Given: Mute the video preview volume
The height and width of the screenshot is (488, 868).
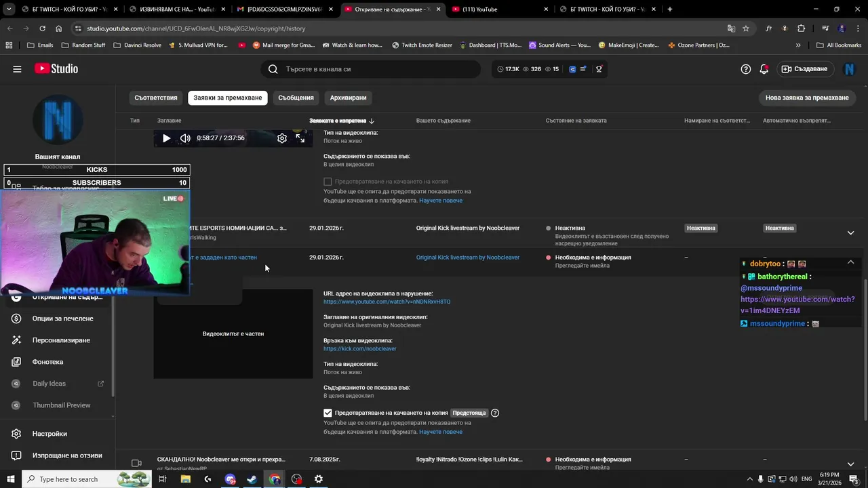Looking at the screenshot, I should pos(185,138).
